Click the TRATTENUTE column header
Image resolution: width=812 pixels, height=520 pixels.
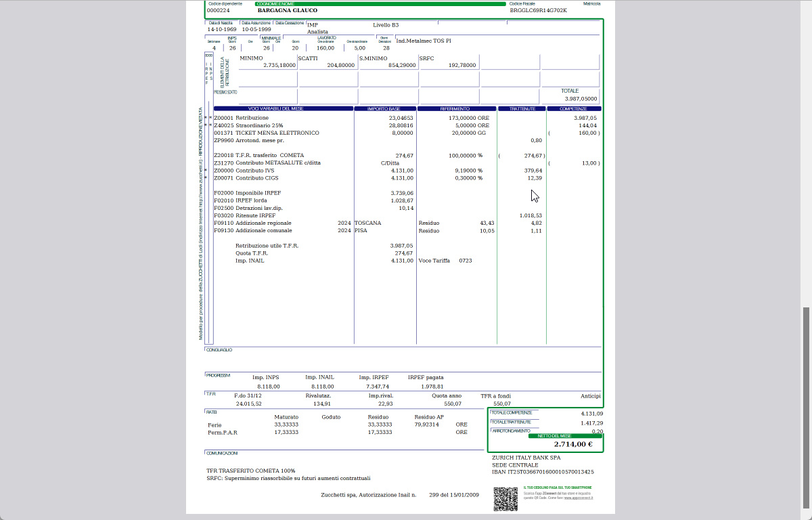522,108
